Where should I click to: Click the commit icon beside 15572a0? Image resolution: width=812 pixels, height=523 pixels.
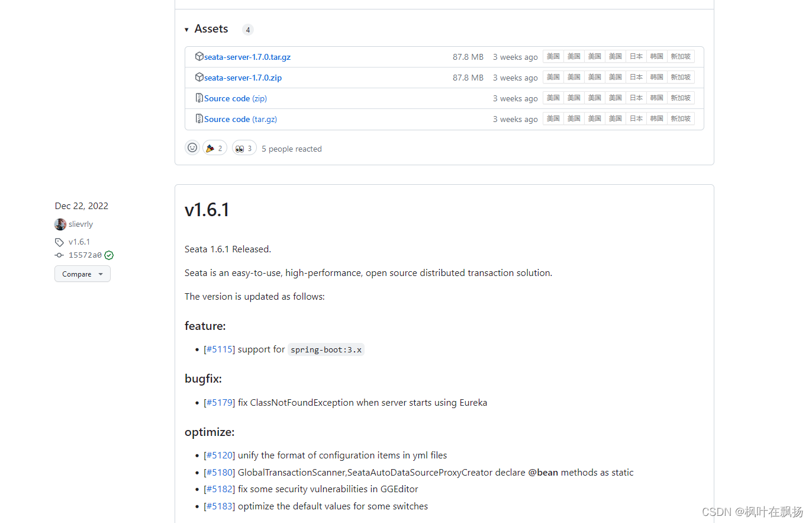point(59,255)
